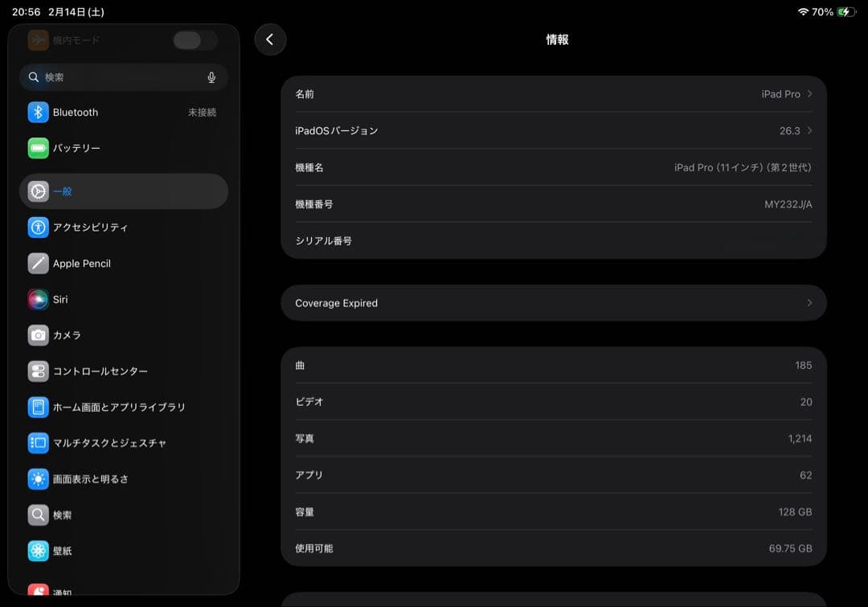Open Siri settings from the sidebar
The height and width of the screenshot is (607, 868).
[58, 299]
